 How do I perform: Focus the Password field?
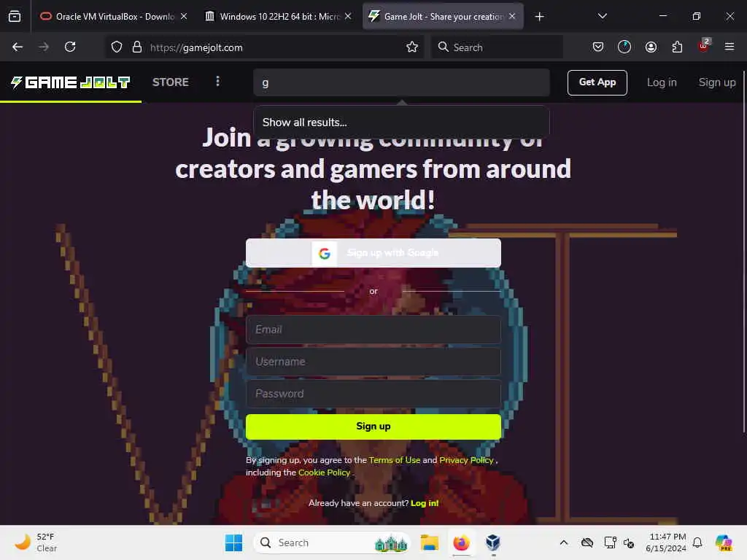tap(373, 394)
